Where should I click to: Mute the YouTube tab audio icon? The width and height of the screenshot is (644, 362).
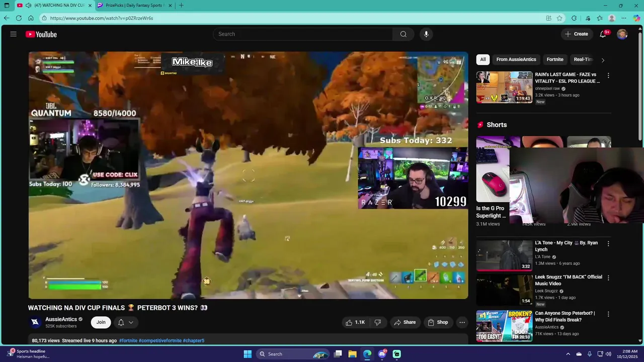click(28, 6)
